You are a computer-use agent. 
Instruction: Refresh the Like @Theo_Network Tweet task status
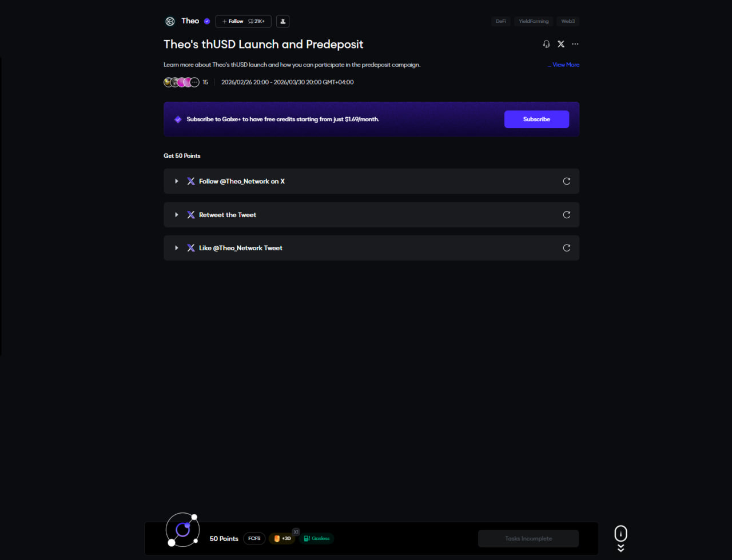(x=567, y=248)
